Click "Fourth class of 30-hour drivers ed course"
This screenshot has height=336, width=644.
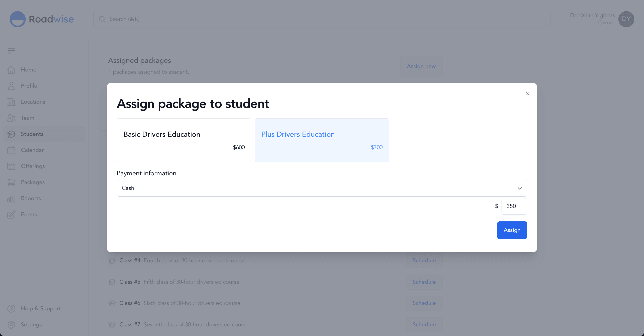[194, 260]
